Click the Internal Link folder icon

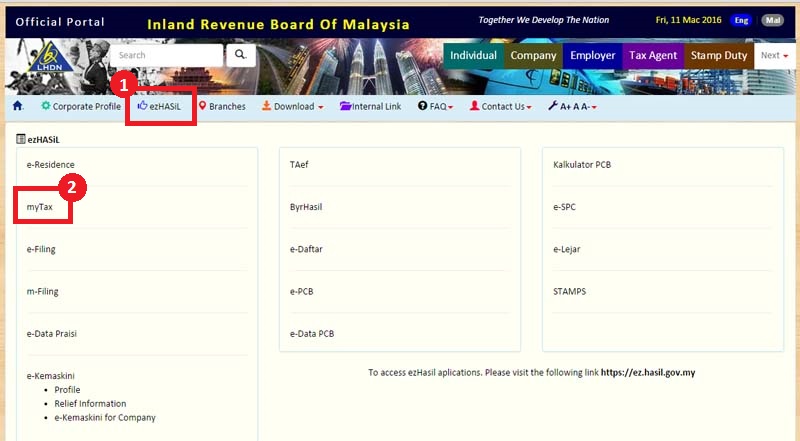(x=345, y=106)
